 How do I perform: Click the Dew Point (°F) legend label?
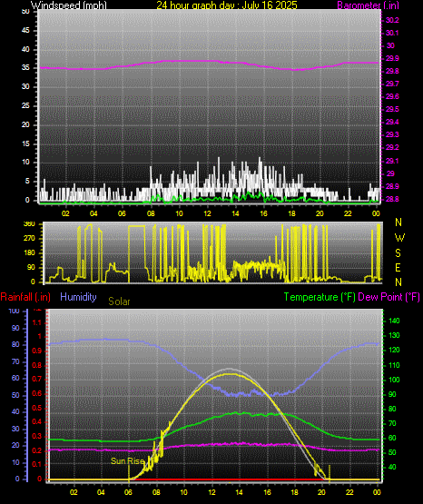coord(389,297)
